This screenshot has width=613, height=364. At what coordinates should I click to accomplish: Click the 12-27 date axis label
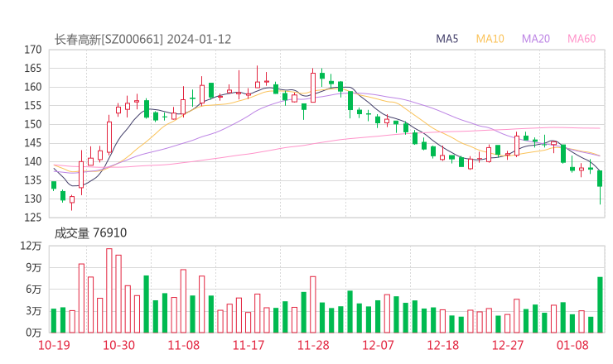point(508,345)
